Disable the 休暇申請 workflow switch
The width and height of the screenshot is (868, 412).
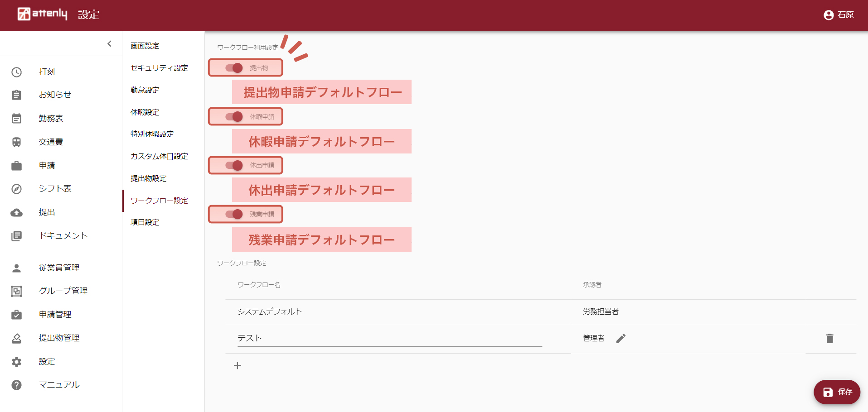234,117
